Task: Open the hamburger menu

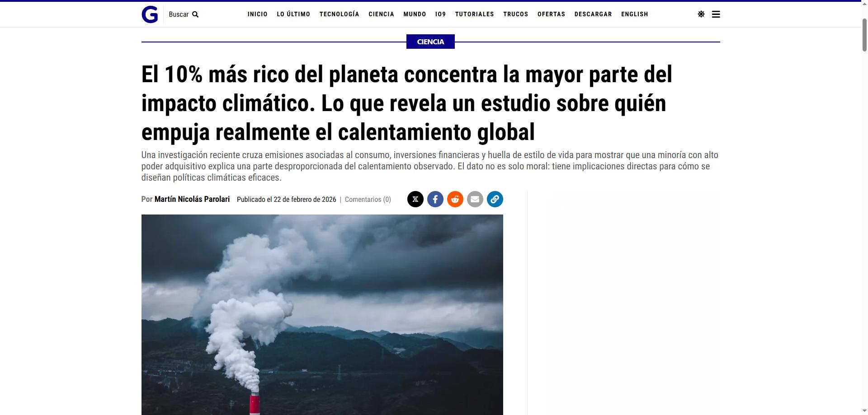Action: (716, 14)
